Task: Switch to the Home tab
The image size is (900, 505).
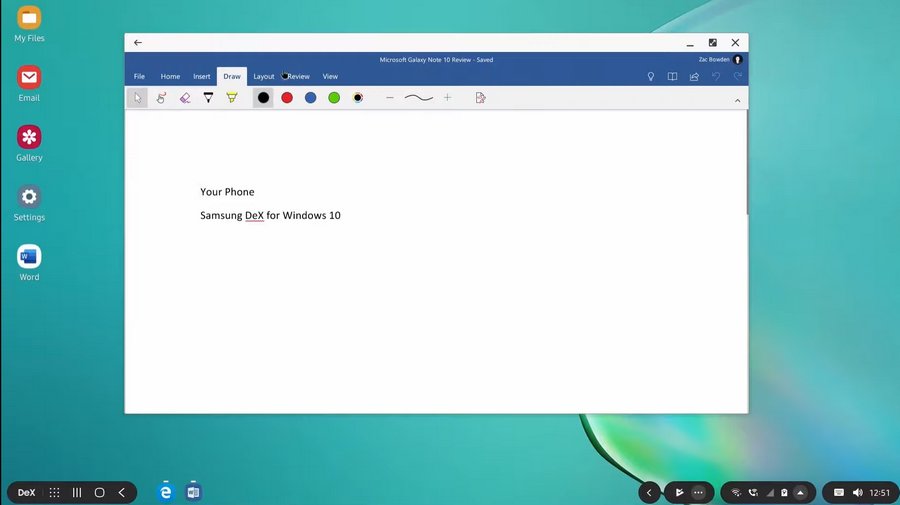Action: 170,76
